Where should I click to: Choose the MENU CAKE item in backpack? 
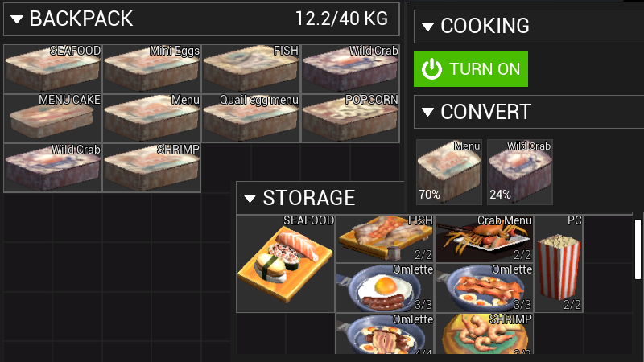click(x=52, y=118)
